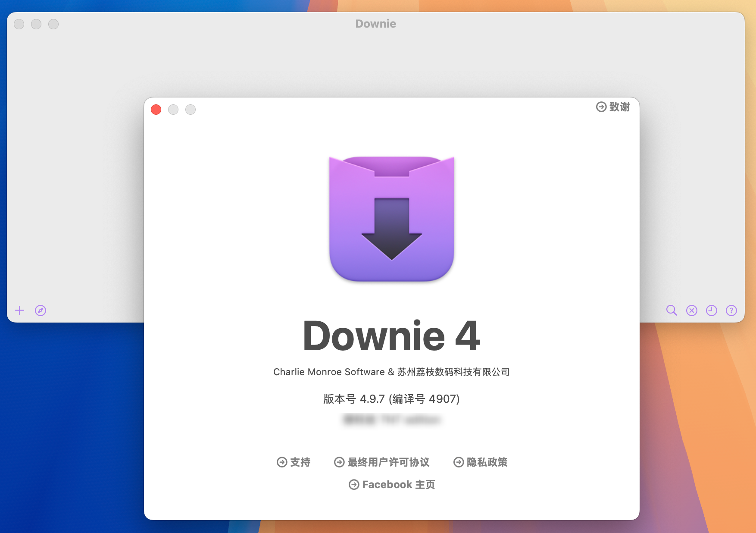Click the arrow icon before 隐私政策

coord(458,462)
